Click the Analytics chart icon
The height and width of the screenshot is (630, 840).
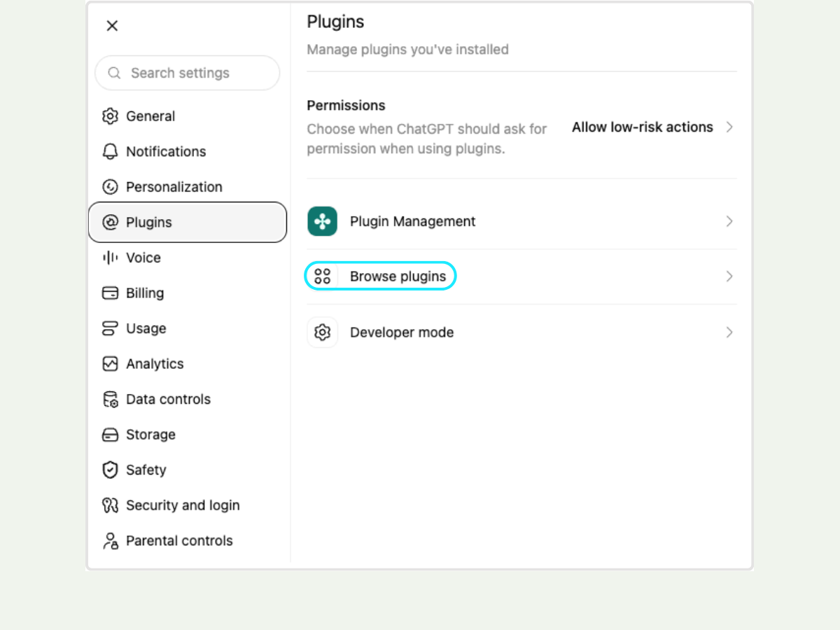[110, 364]
